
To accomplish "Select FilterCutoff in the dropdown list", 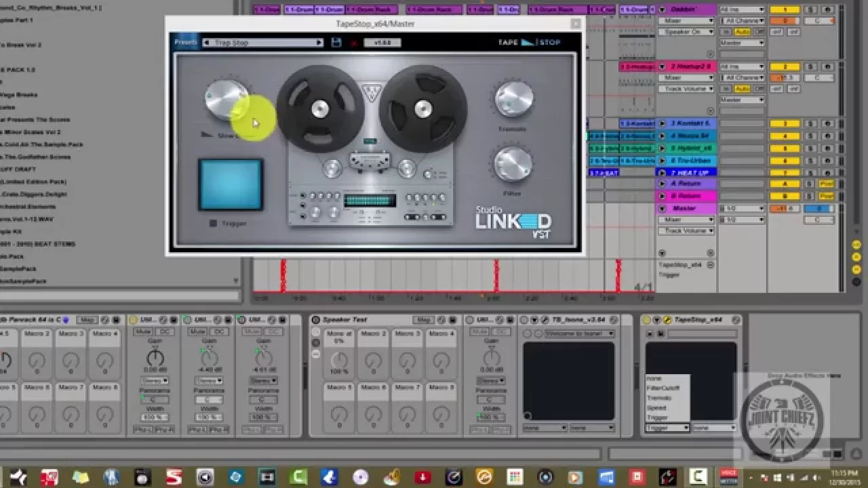I will tap(667, 388).
